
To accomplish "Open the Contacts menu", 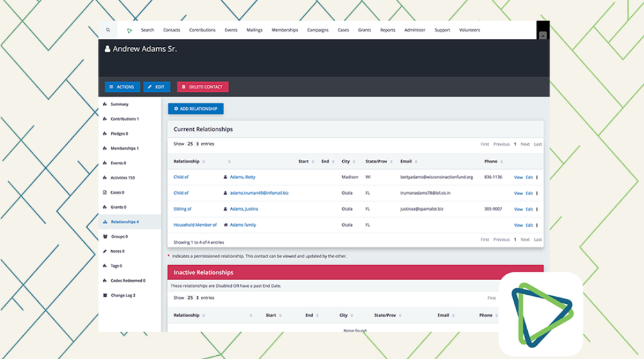I will click(x=171, y=30).
